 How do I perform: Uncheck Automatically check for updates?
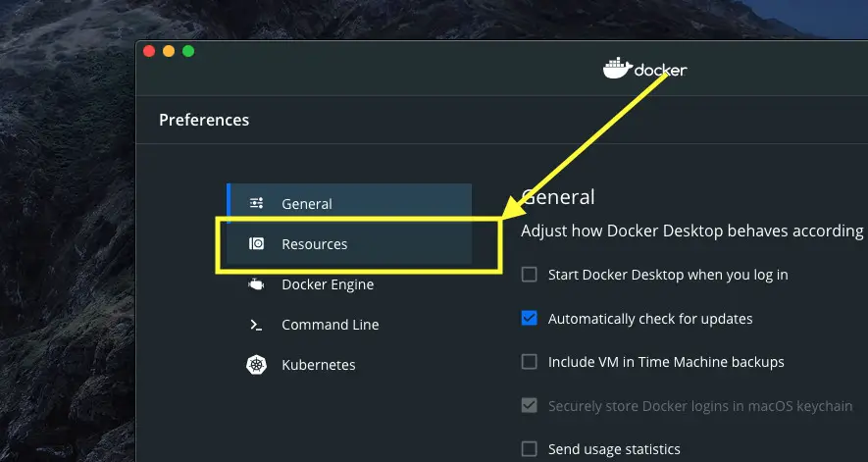[x=530, y=318]
